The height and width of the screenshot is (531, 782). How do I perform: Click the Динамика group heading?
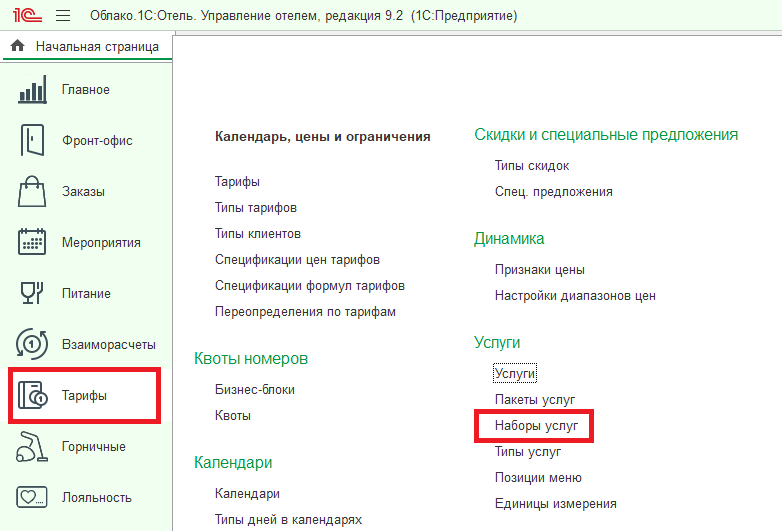[x=509, y=239]
